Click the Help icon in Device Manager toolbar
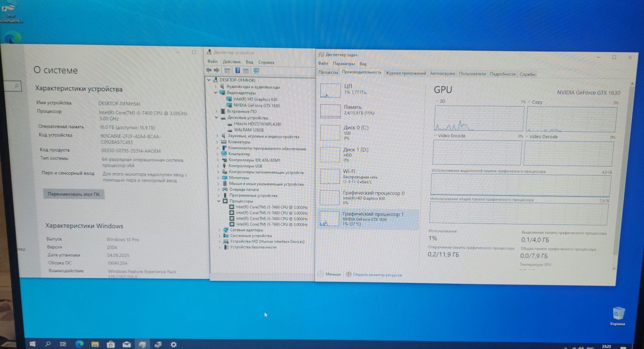 coord(238,70)
